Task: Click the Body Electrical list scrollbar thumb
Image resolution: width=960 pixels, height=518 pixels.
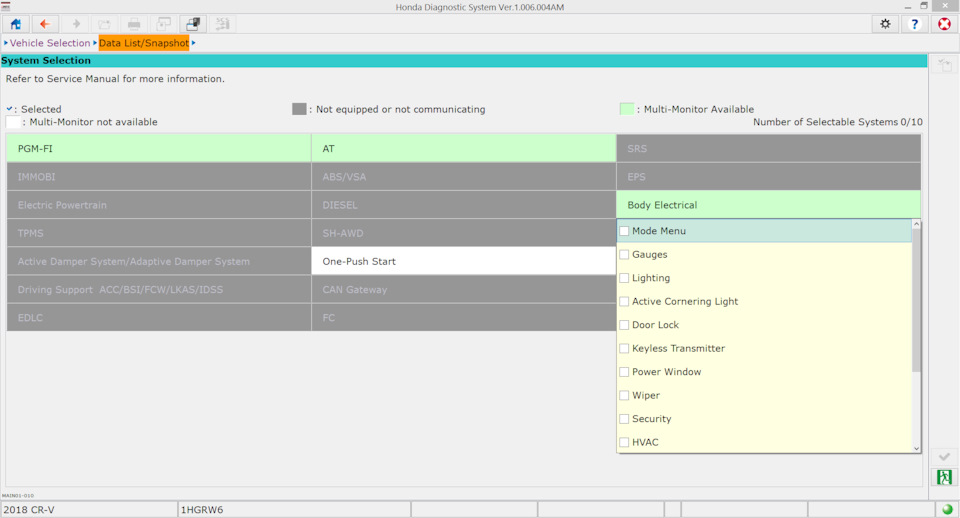Action: pos(916,300)
